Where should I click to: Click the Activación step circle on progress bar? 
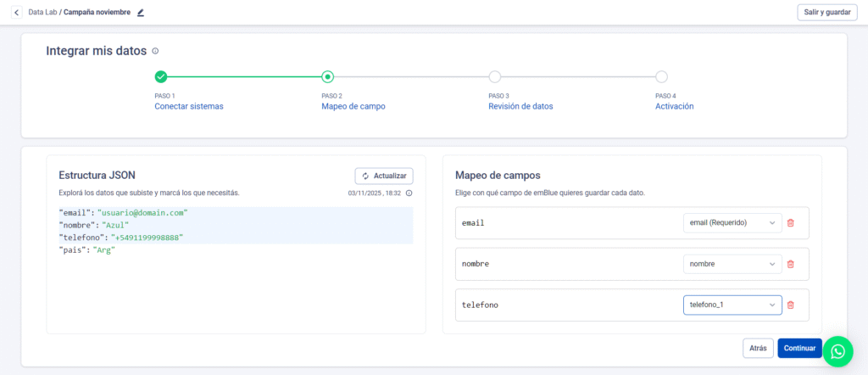click(661, 77)
